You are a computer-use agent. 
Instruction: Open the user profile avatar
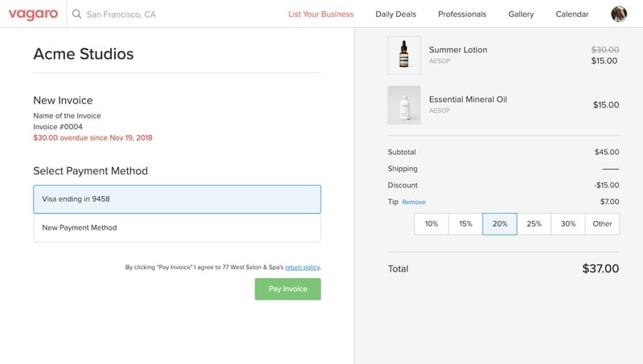619,14
